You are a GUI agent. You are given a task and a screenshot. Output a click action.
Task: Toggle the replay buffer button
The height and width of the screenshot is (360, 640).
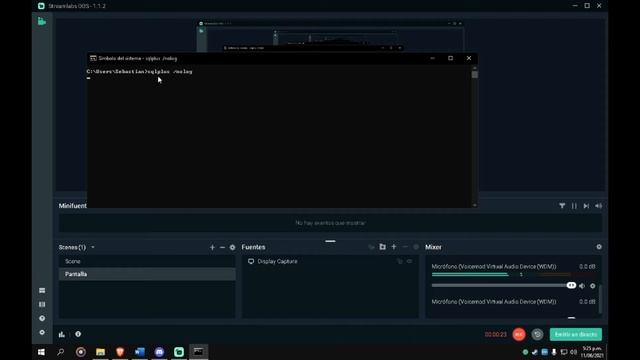pyautogui.click(x=538, y=334)
